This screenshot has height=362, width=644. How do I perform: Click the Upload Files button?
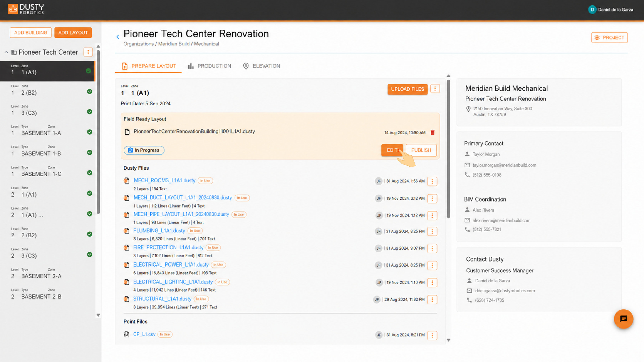pyautogui.click(x=408, y=89)
